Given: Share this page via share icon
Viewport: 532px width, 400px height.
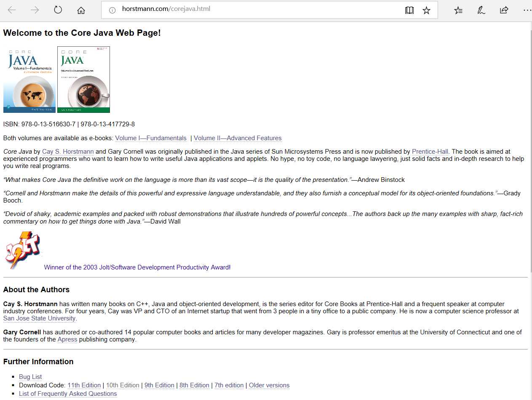Looking at the screenshot, I should pos(504,10).
